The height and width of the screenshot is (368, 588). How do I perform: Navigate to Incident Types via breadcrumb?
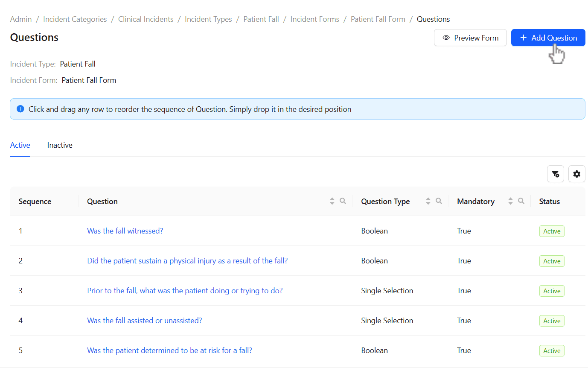[x=208, y=19]
